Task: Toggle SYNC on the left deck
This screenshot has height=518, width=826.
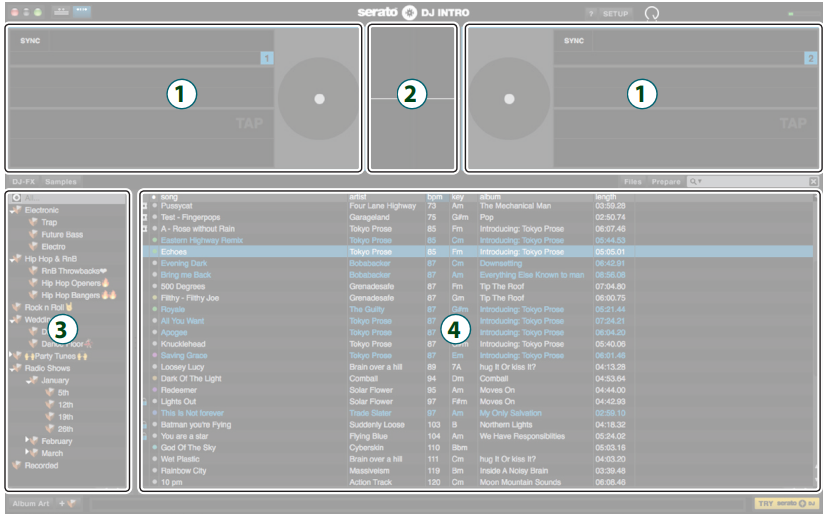Action: pyautogui.click(x=30, y=41)
